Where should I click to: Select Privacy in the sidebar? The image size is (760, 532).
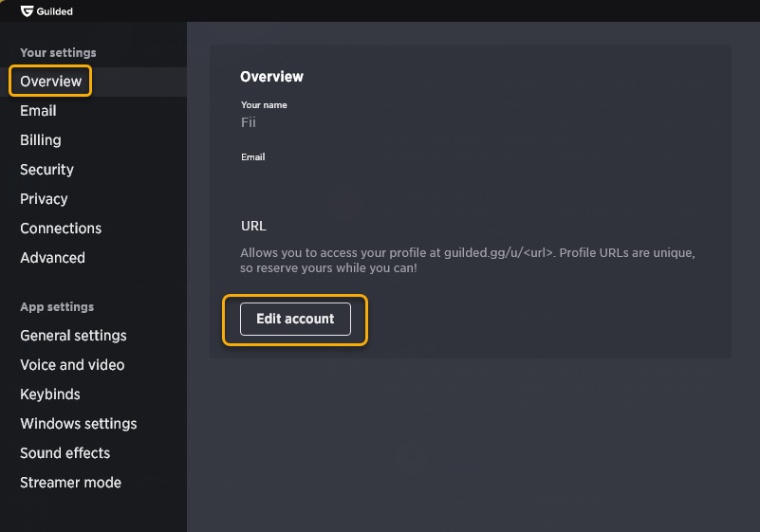point(44,199)
